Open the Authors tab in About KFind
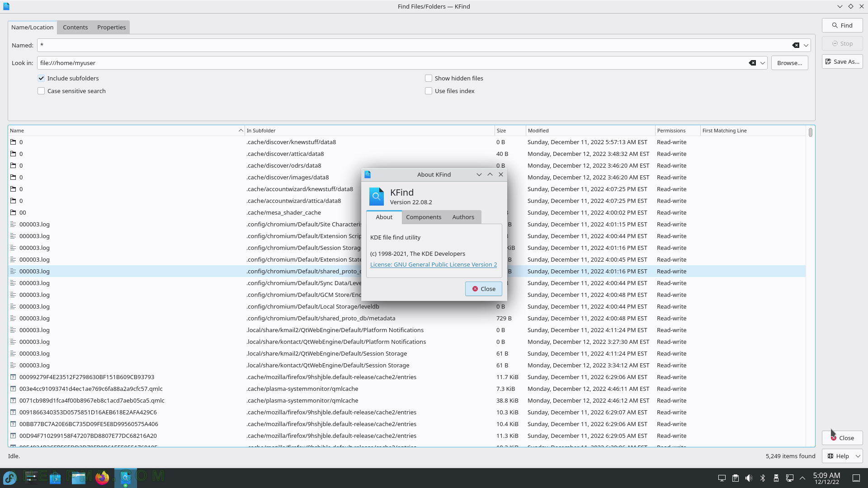The height and width of the screenshot is (488, 868). [x=463, y=217]
